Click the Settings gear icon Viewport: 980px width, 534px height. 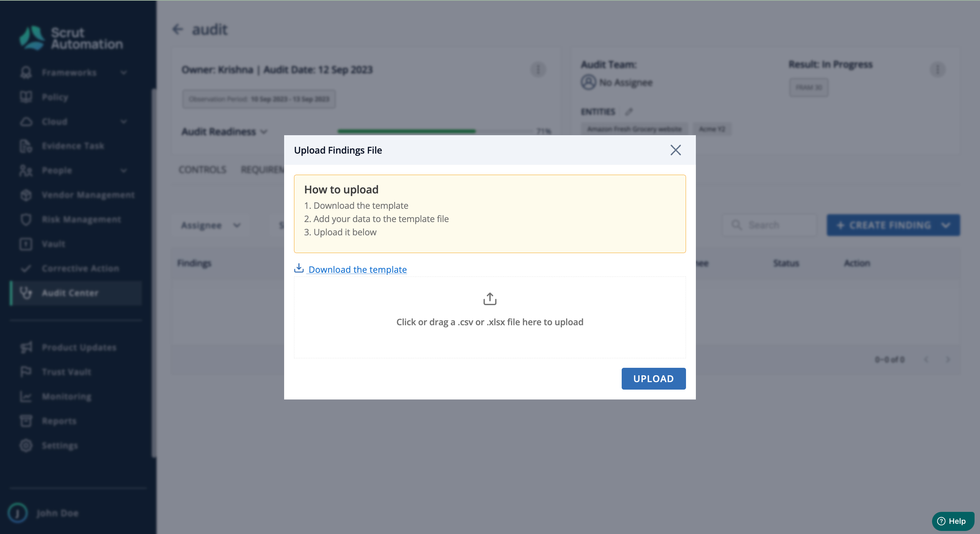(x=26, y=445)
